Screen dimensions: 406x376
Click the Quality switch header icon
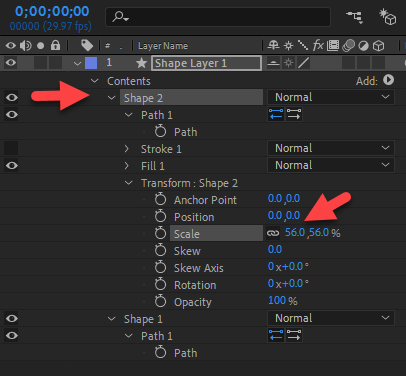click(x=303, y=45)
